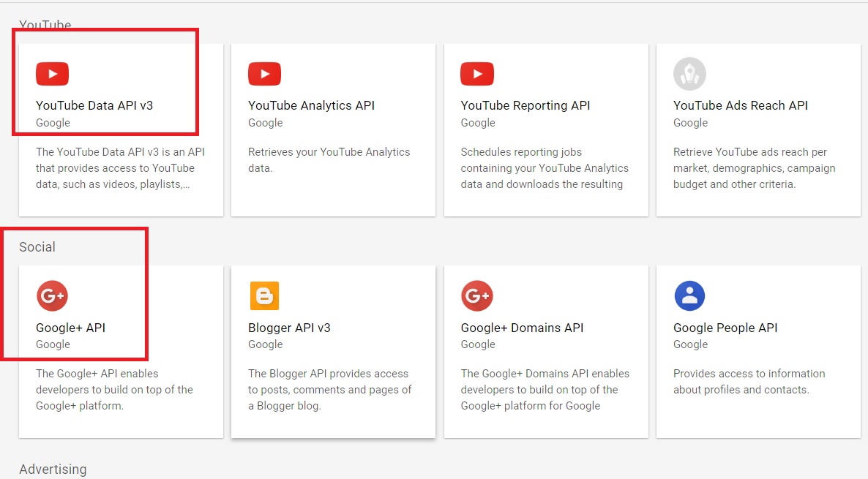The width and height of the screenshot is (868, 479).
Task: Click description 'Retrieves your YouTube Analytics data.'
Action: click(329, 160)
